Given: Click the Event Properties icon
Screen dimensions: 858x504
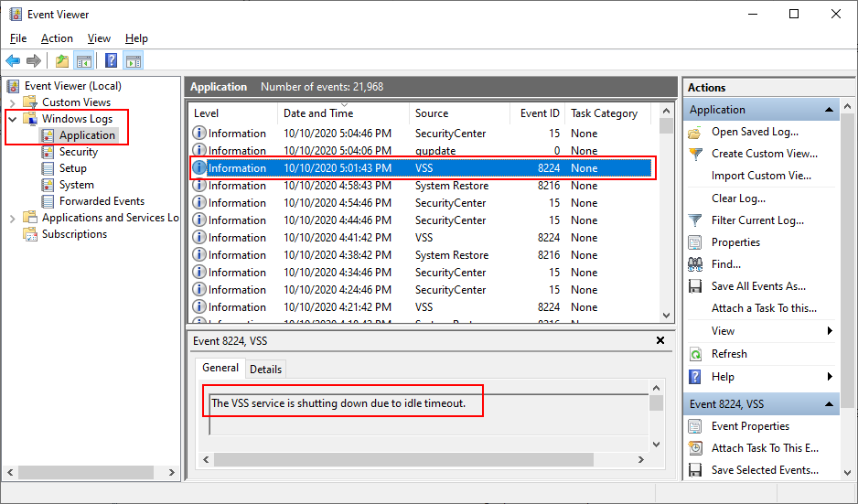Looking at the screenshot, I should coord(695,425).
